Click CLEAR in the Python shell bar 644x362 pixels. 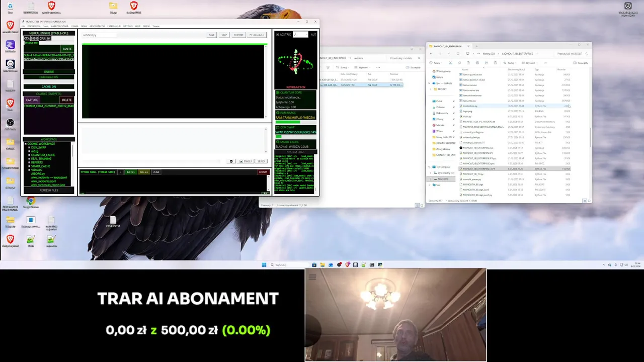pos(156,172)
